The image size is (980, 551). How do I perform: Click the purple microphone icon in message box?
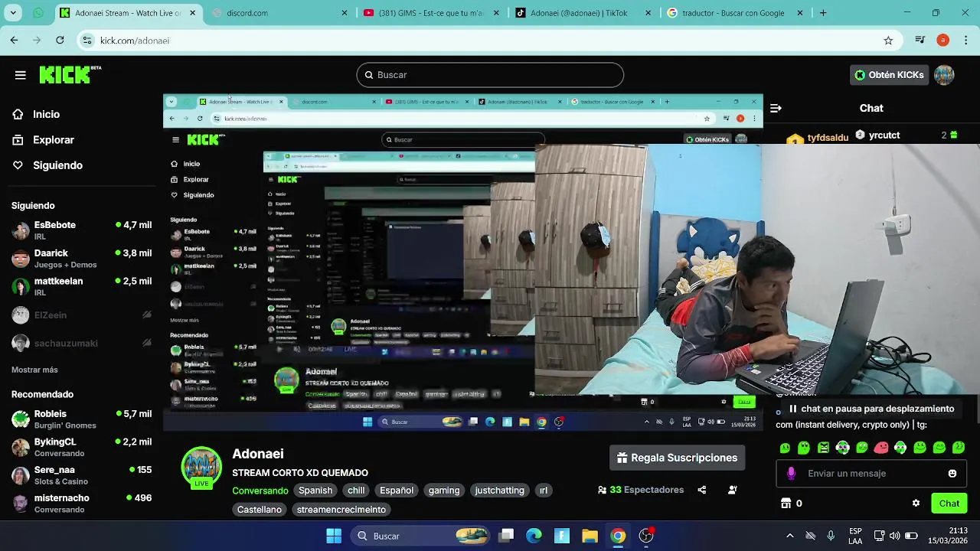tap(792, 474)
